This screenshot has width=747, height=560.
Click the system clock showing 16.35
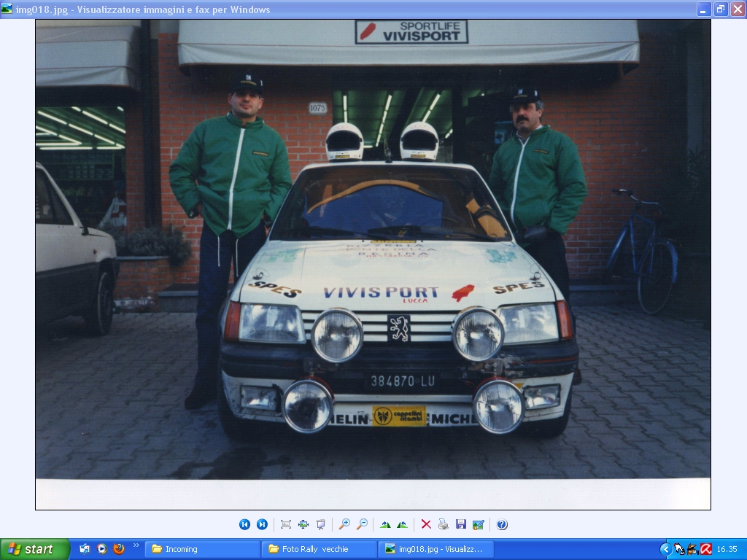727,550
